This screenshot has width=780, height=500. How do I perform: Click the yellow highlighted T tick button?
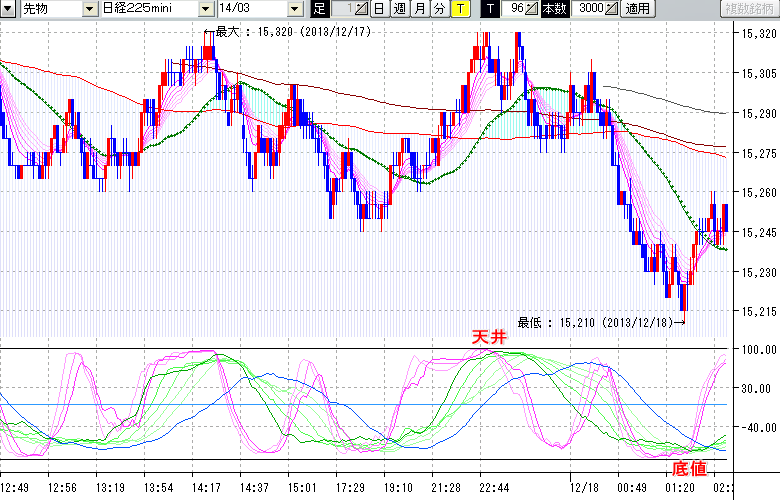pos(460,9)
